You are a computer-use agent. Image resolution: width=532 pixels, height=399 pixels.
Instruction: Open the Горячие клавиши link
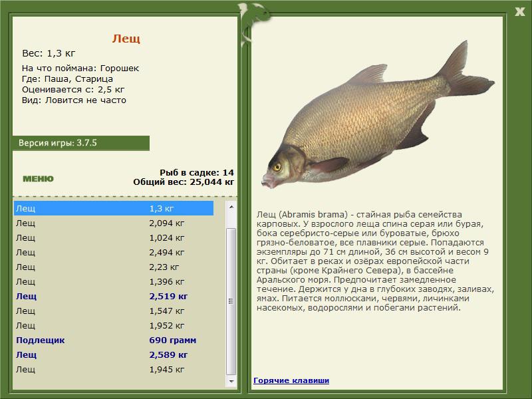click(x=291, y=380)
